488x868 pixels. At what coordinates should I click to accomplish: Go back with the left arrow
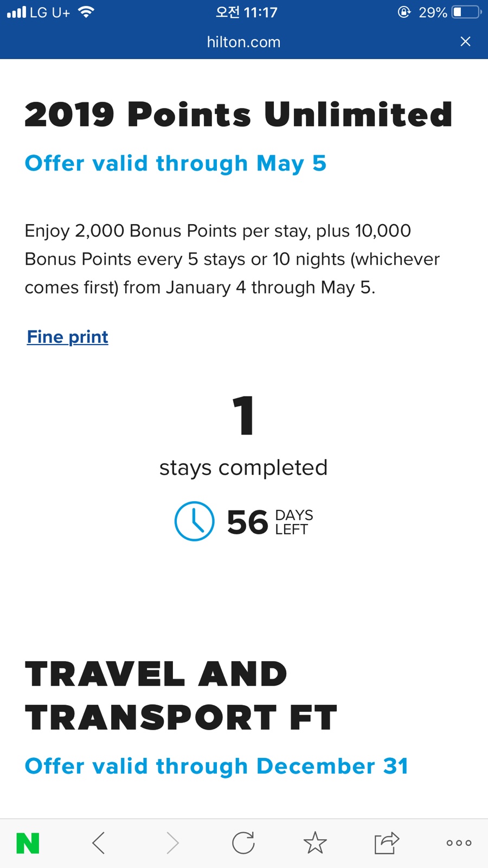point(99,843)
